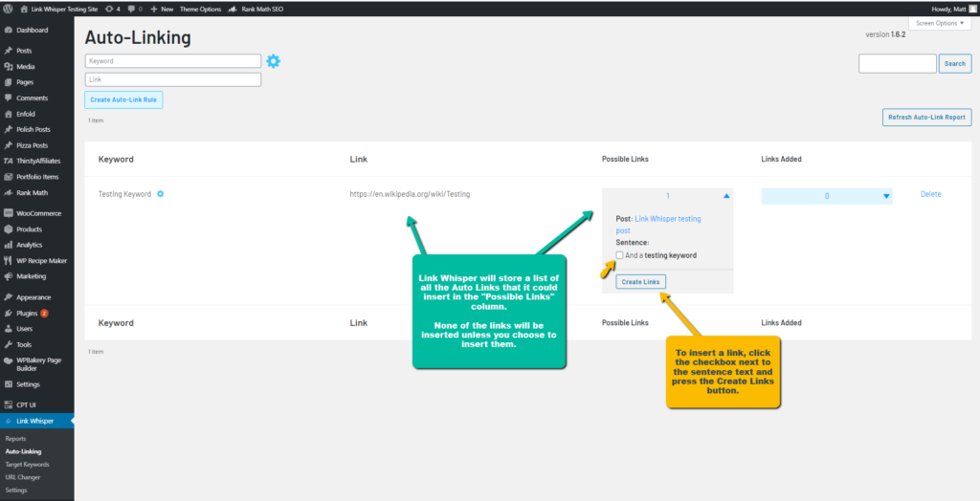Click the Create Links button
Screen dimensions: 980x501
[640, 282]
